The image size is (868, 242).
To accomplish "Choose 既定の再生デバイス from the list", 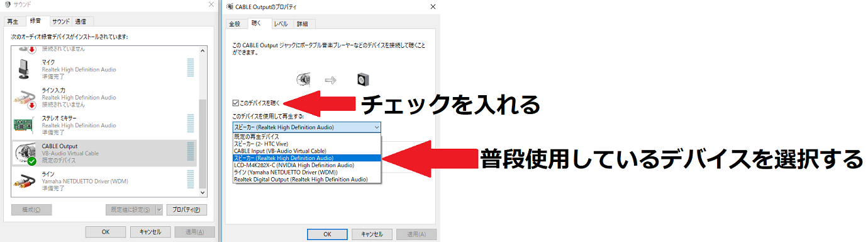I will pos(307,136).
